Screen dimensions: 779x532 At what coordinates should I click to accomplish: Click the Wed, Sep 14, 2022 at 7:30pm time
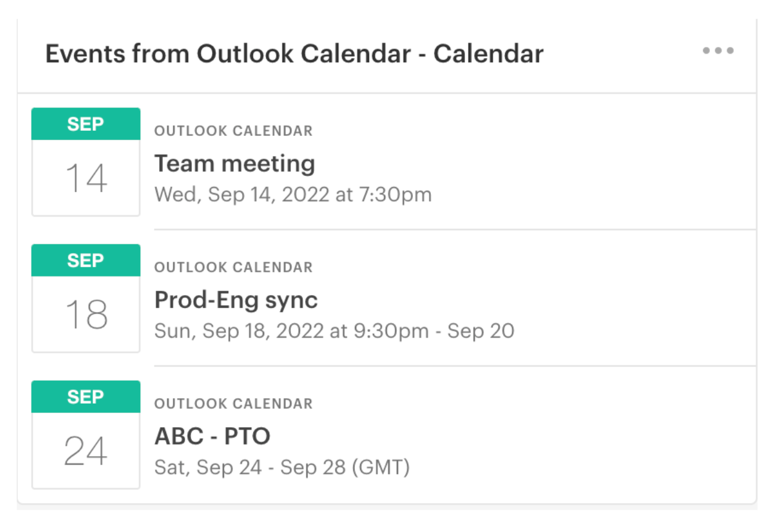(293, 194)
